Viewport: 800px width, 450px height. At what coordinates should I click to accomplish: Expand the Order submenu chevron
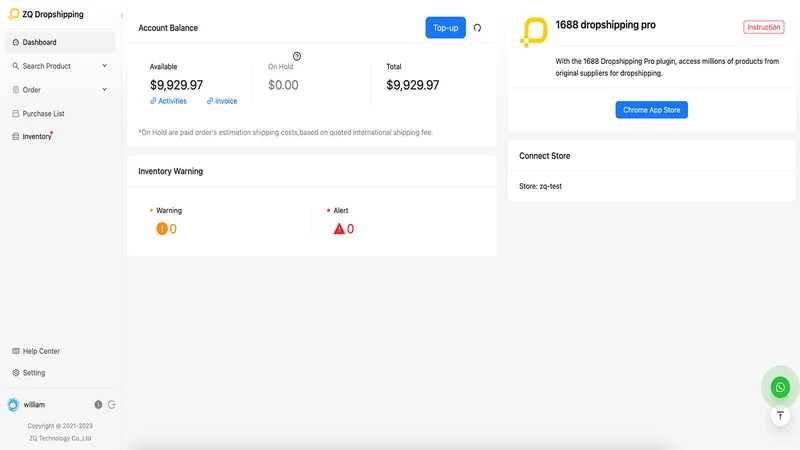105,90
